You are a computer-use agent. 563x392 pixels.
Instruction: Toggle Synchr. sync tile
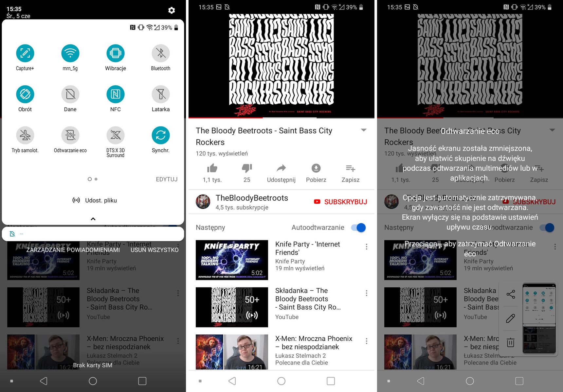pyautogui.click(x=161, y=135)
